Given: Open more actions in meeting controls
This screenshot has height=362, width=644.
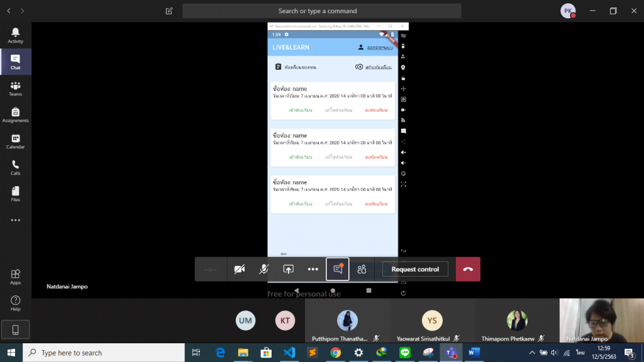Looking at the screenshot, I should pos(313,269).
